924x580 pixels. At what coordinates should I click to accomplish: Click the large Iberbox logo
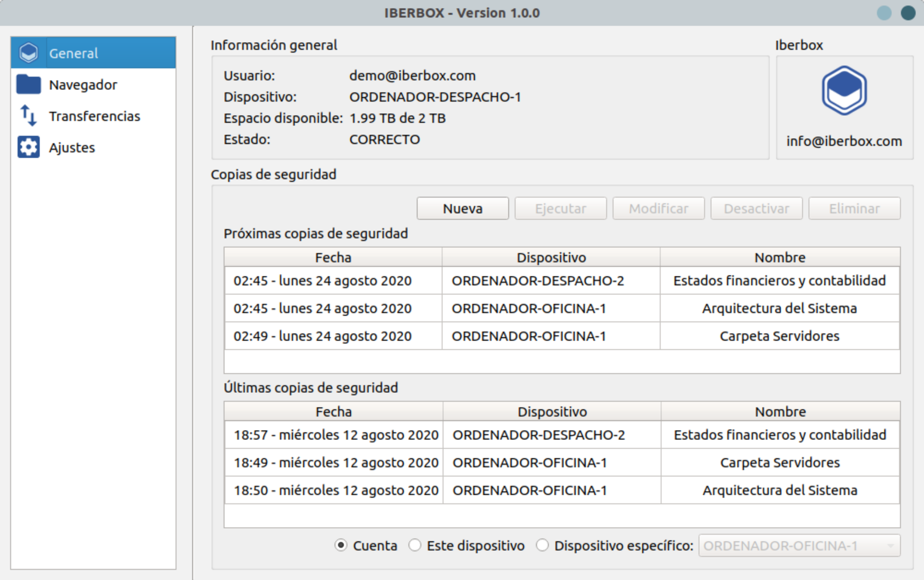844,91
